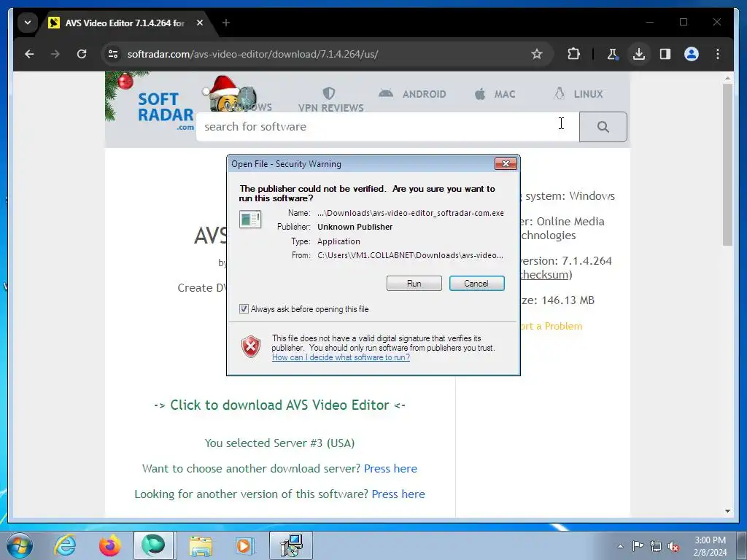The image size is (747, 560).
Task: Open 'How can I decide what software to run?' link
Action: tap(341, 357)
